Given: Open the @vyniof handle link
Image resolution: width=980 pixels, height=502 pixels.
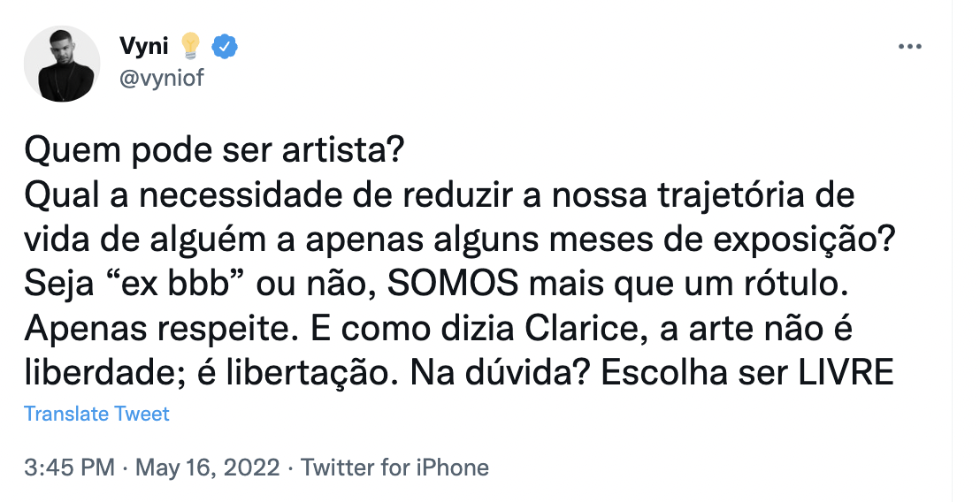Looking at the screenshot, I should pyautogui.click(x=160, y=78).
